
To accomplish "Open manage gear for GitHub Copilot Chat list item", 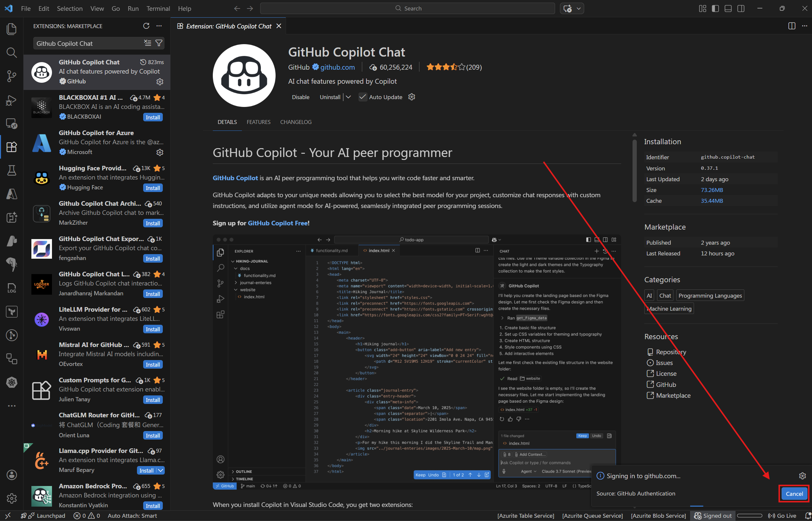I will [x=160, y=81].
